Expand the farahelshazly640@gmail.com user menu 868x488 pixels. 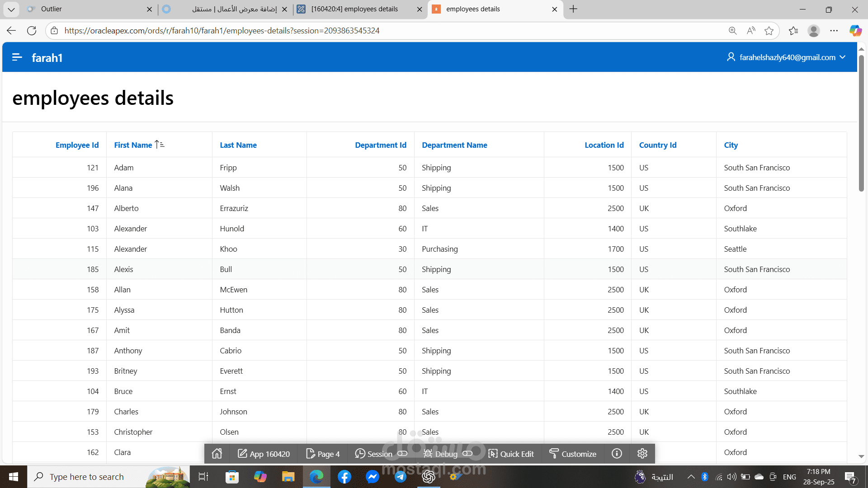click(x=787, y=57)
